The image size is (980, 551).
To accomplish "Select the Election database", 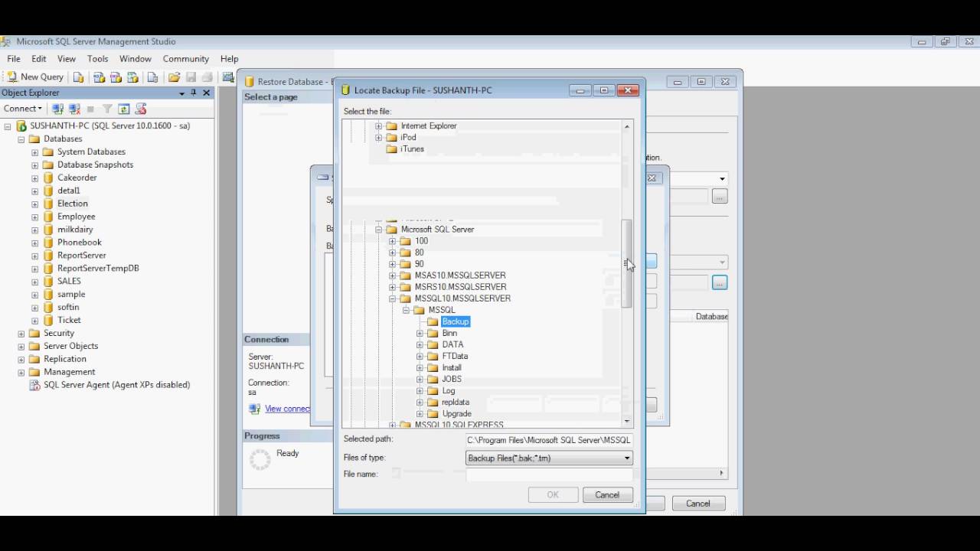I will (x=72, y=204).
